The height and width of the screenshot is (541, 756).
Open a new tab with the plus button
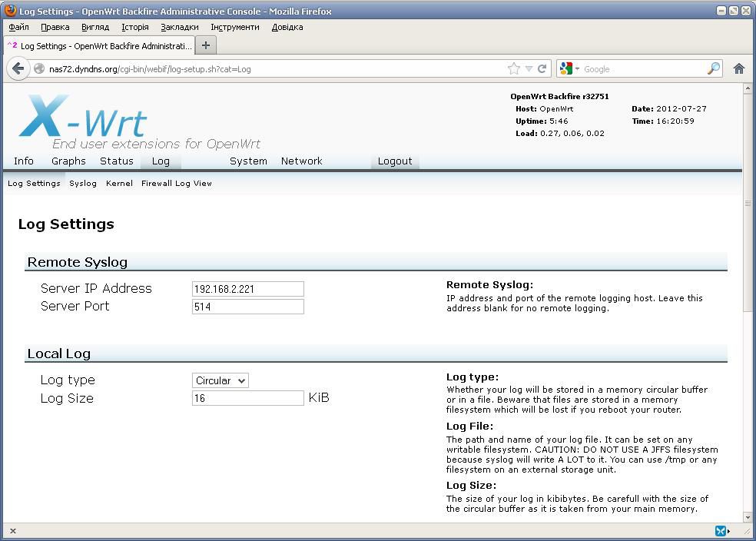(x=205, y=45)
